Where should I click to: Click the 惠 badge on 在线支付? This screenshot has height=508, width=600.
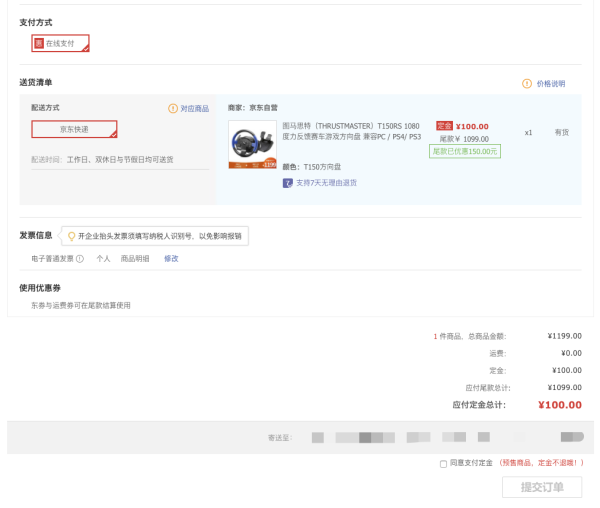(39, 43)
